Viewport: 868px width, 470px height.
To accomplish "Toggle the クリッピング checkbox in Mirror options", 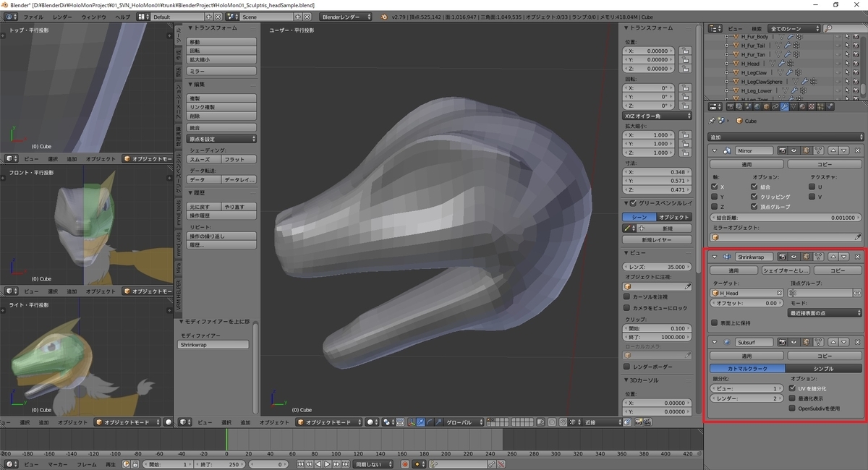I will coord(755,197).
